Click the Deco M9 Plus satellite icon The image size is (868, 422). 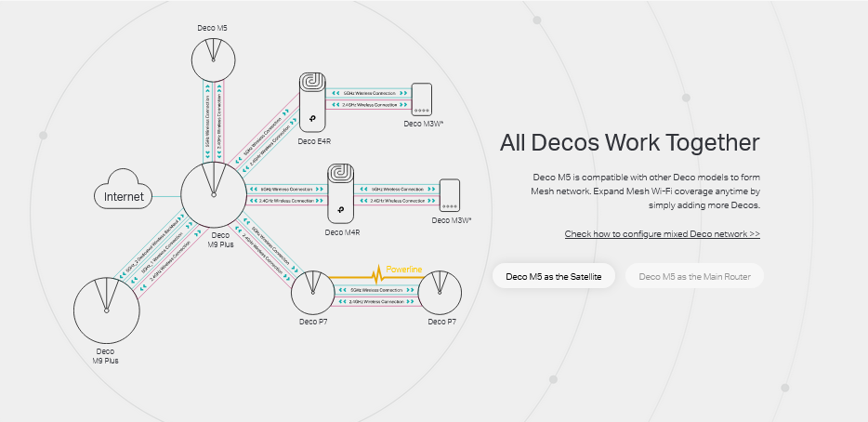click(x=106, y=310)
